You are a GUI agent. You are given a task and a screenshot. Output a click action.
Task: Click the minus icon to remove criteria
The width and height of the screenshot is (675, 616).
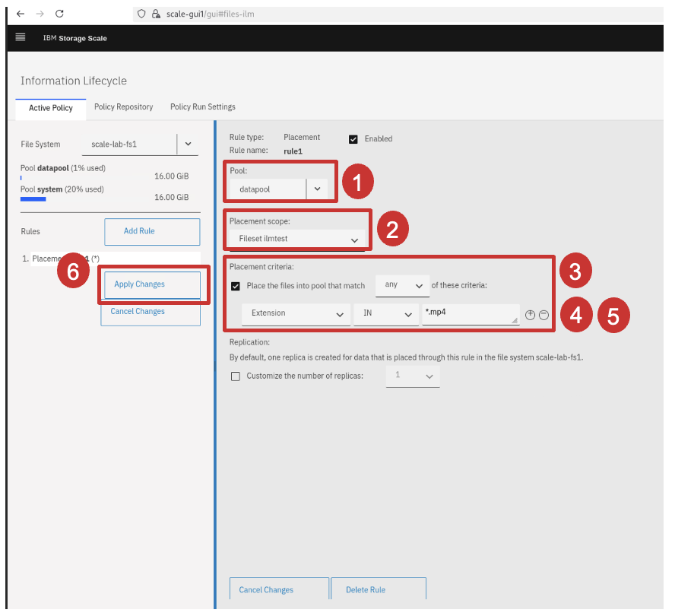pos(543,315)
